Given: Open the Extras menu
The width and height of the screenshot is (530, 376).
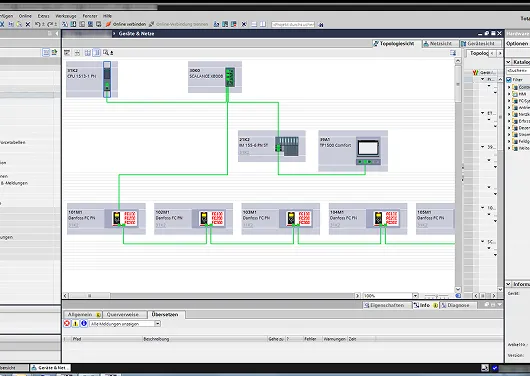Looking at the screenshot, I should (43, 16).
